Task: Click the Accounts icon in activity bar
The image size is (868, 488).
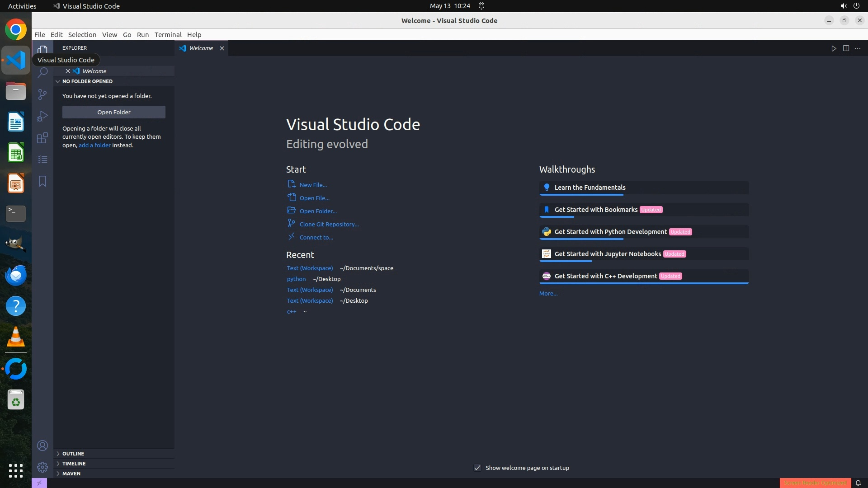Action: point(42,446)
